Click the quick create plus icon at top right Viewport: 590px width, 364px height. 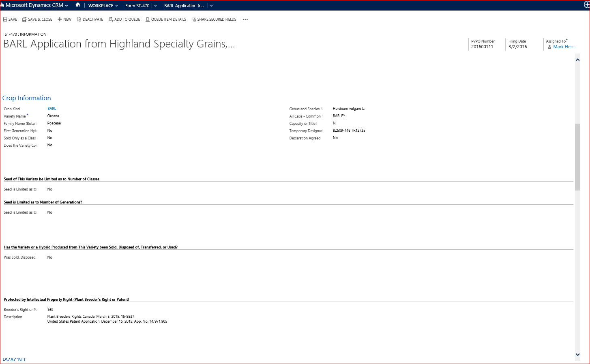point(586,5)
